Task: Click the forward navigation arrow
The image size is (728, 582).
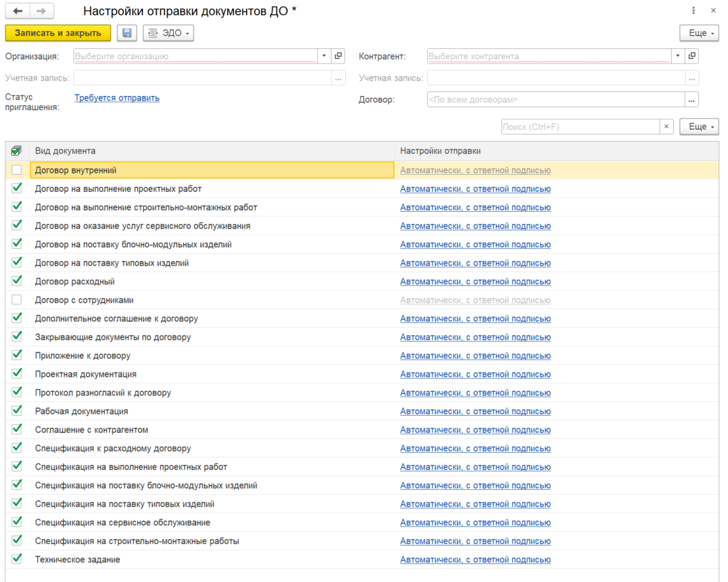Action: 41,11
